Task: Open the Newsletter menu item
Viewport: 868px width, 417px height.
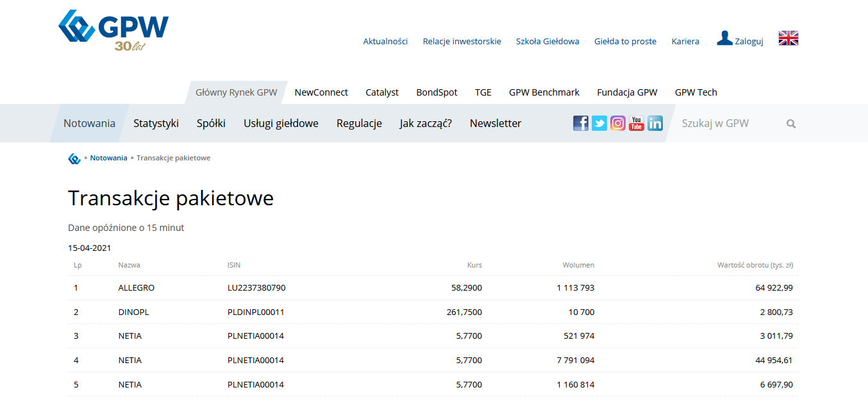Action: point(496,123)
